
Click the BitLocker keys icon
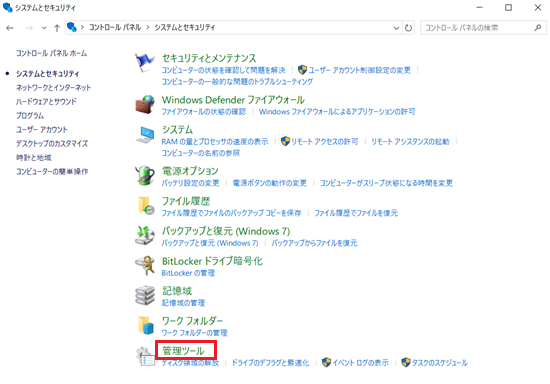tap(145, 265)
